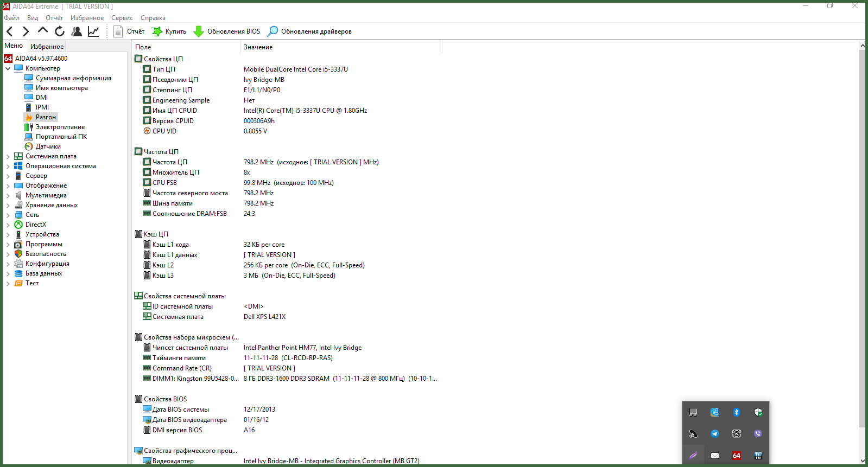This screenshot has height=467, width=868.
Task: Open the Избранное menu in menu bar
Action: tap(87, 18)
